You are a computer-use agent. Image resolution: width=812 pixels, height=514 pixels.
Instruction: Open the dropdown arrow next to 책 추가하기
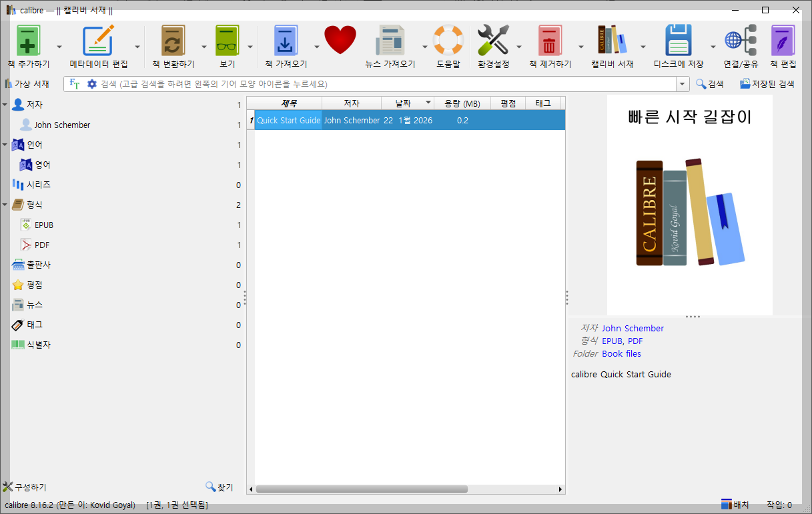coord(59,47)
